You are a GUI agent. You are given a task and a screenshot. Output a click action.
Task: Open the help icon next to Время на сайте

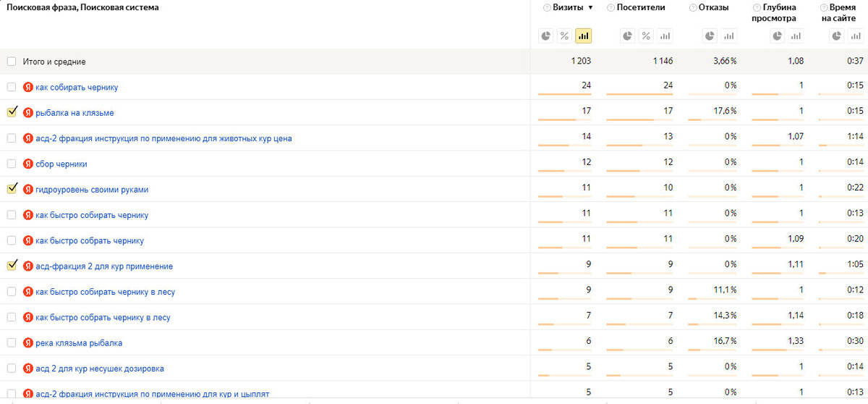[x=824, y=8]
